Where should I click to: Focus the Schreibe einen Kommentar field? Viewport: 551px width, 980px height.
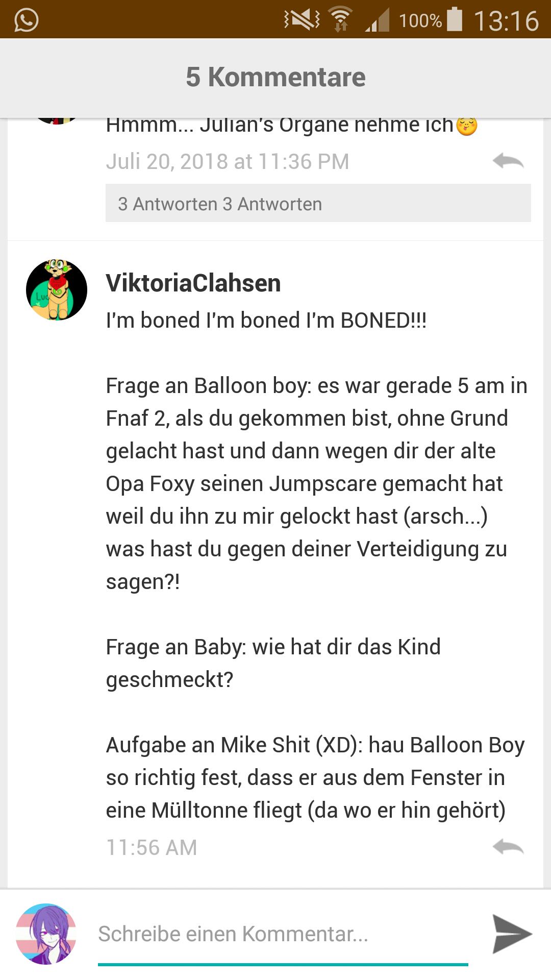(283, 934)
